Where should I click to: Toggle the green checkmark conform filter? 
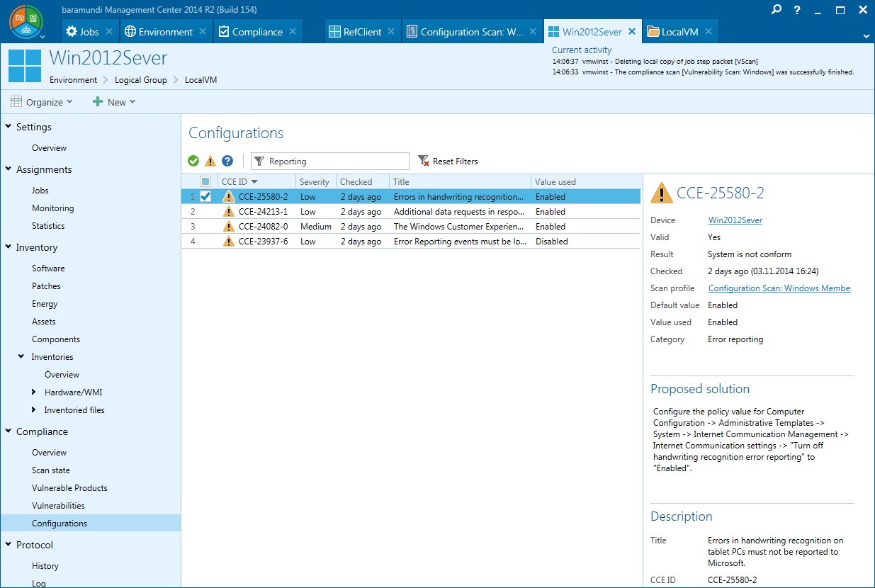pyautogui.click(x=193, y=161)
